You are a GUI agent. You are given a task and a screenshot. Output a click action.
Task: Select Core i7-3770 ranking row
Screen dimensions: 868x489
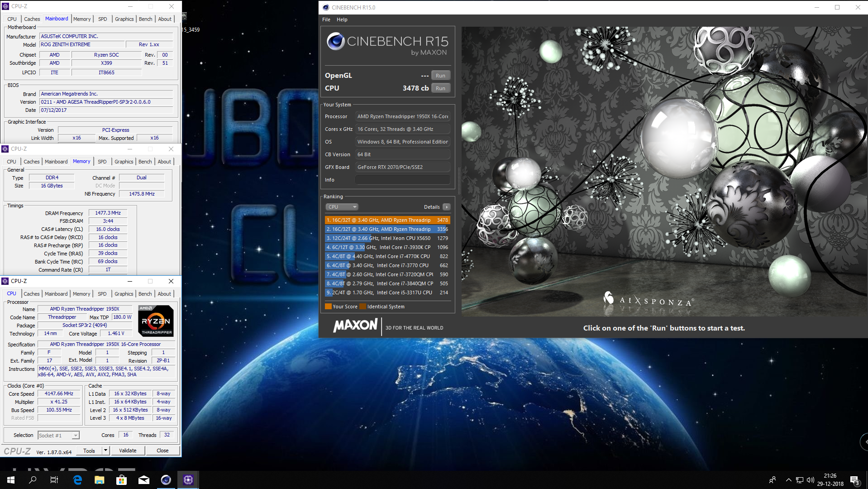(x=387, y=265)
